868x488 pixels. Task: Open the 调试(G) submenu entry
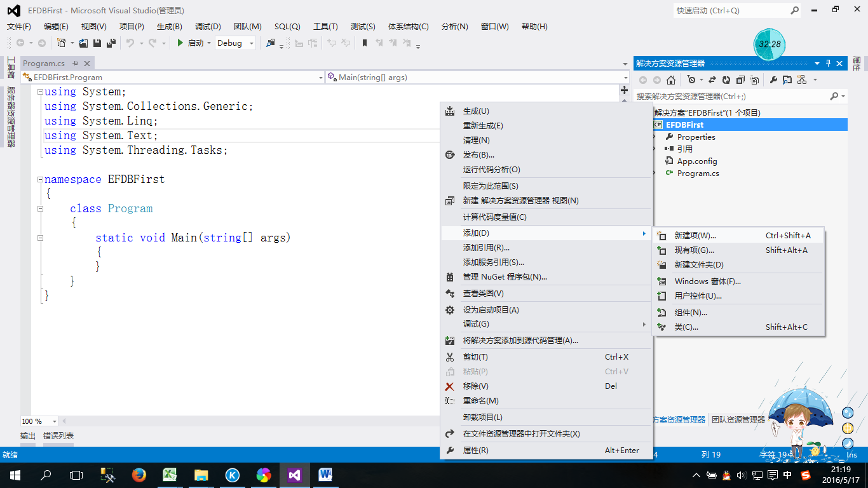click(x=546, y=323)
